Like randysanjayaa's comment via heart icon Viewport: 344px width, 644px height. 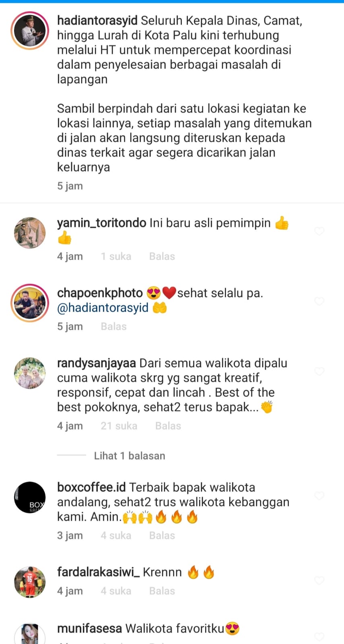tap(319, 371)
